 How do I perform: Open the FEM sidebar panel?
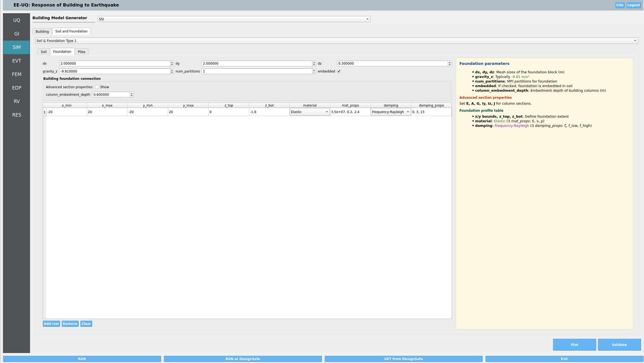(x=16, y=74)
